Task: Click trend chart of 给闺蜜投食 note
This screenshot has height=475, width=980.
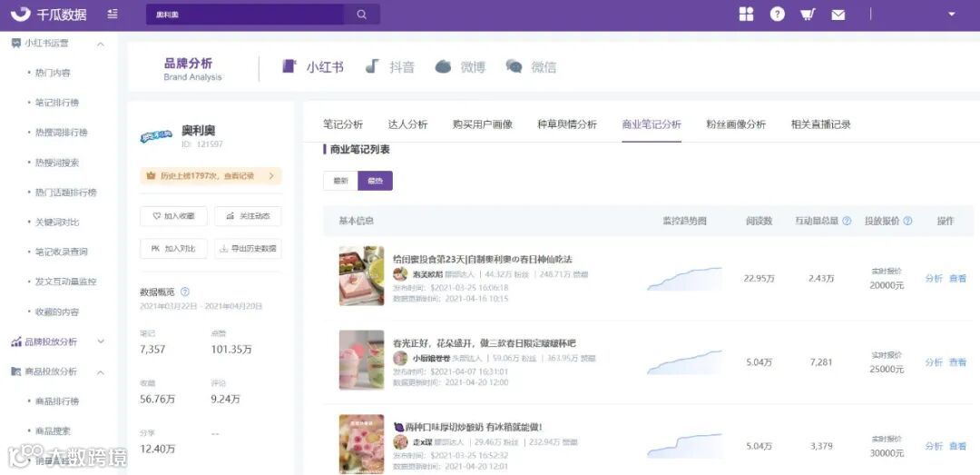Action: click(684, 279)
